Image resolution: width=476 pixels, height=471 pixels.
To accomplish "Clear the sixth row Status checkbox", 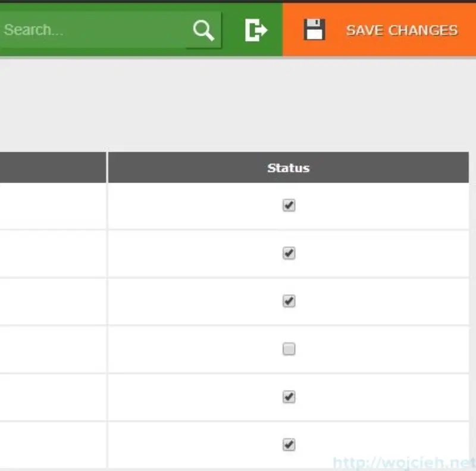I will coord(289,444).
